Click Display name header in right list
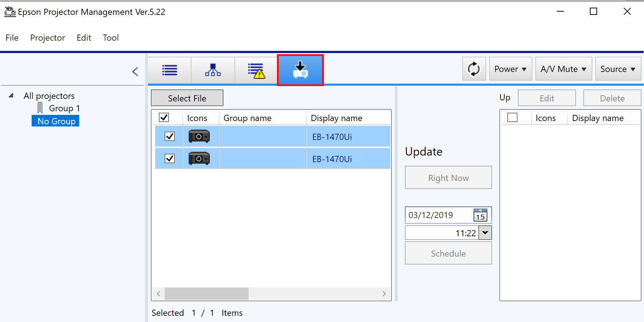 coord(604,118)
